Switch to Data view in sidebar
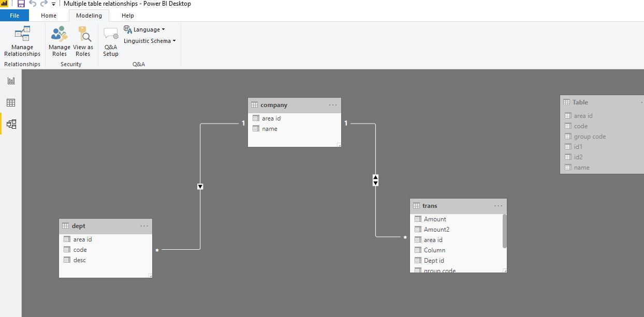Viewport: 644px width, 317px height. [11, 102]
